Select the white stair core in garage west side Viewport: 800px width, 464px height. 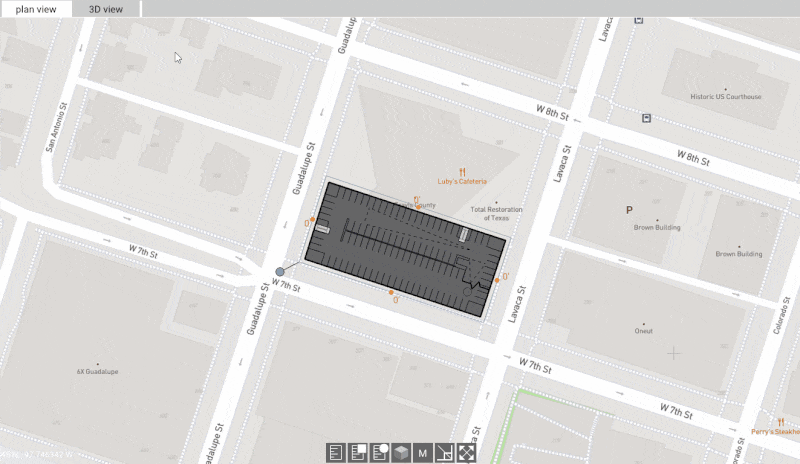pyautogui.click(x=322, y=229)
